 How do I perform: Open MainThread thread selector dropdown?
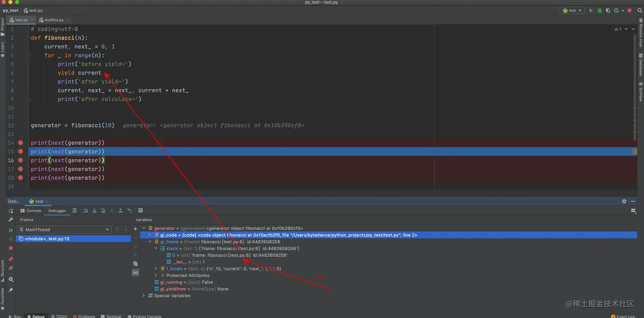[64, 229]
